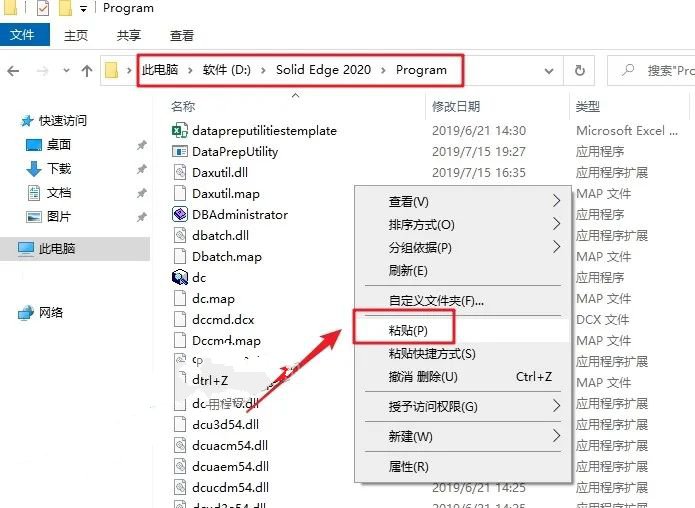Click pin icon next to 桌面
695x508 pixels.
141,145
